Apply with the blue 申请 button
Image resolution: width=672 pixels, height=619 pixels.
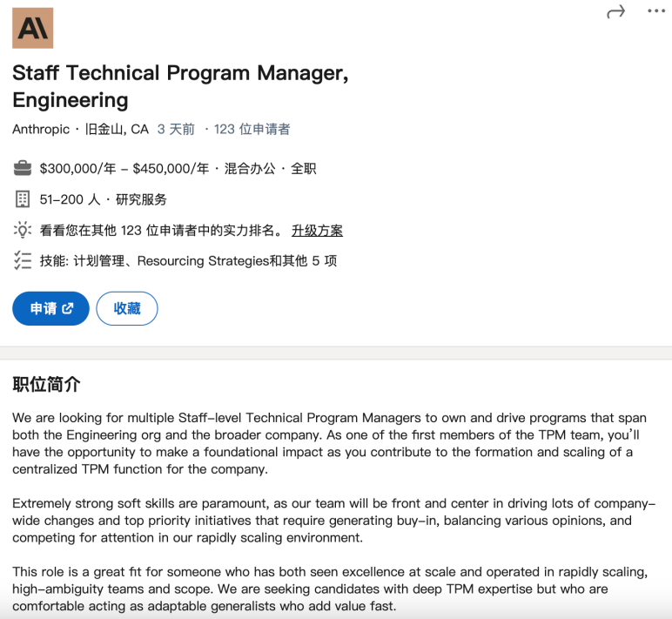[50, 308]
